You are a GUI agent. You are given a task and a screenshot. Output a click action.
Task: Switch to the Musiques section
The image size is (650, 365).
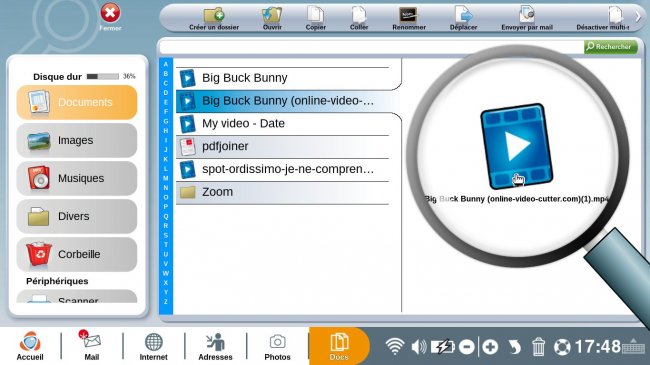pos(77,178)
